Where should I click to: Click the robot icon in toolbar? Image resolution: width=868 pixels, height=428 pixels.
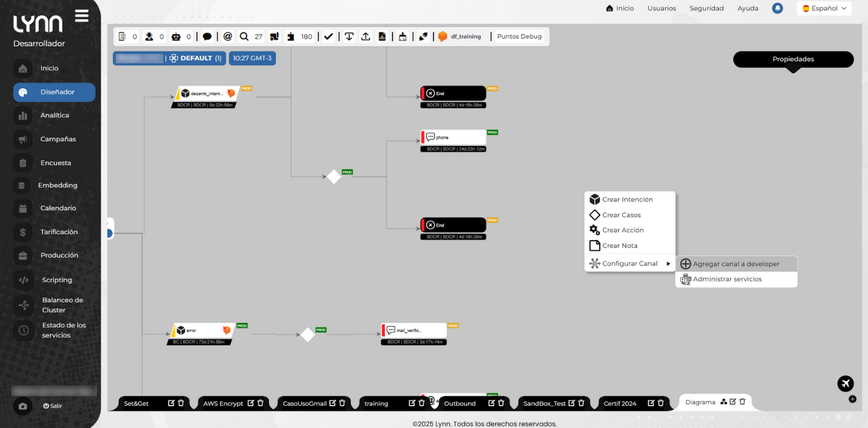(176, 36)
